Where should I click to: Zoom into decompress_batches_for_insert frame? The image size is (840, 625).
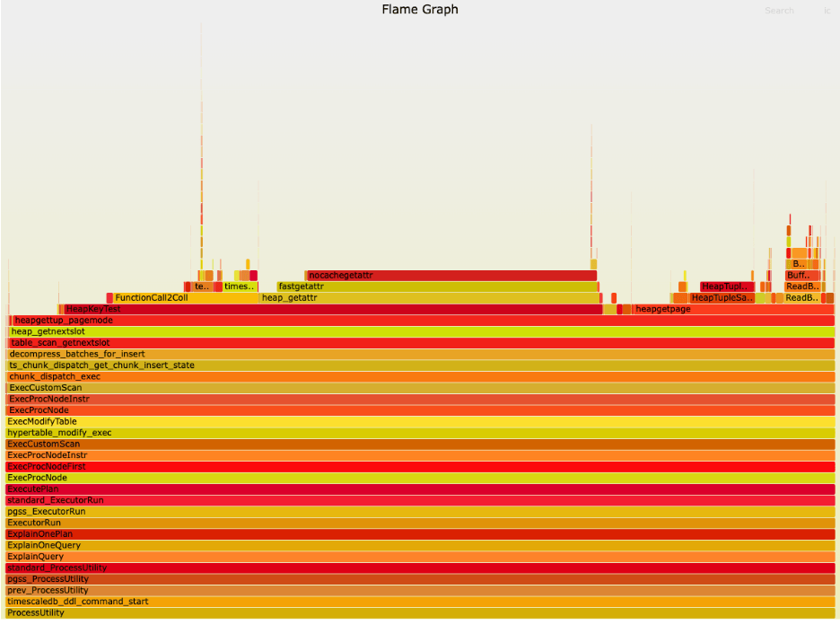click(x=420, y=354)
